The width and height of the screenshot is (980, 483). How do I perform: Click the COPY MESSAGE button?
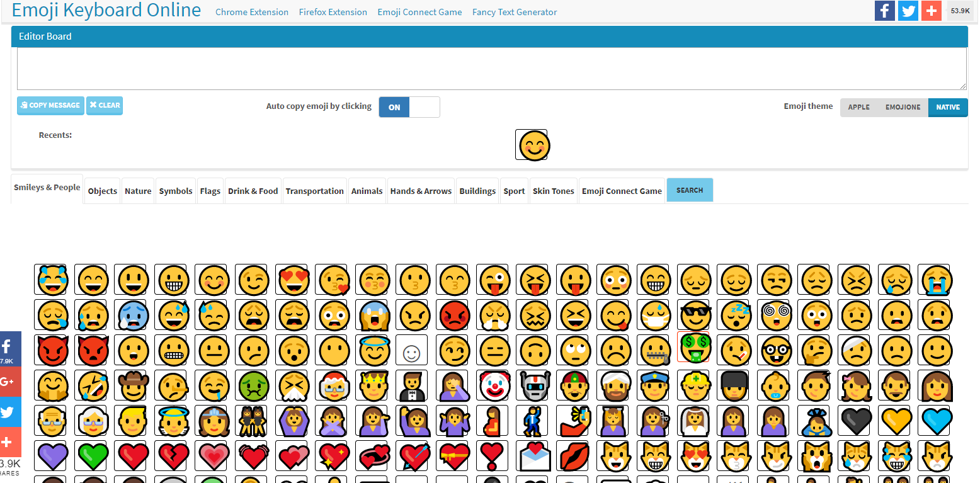[50, 105]
